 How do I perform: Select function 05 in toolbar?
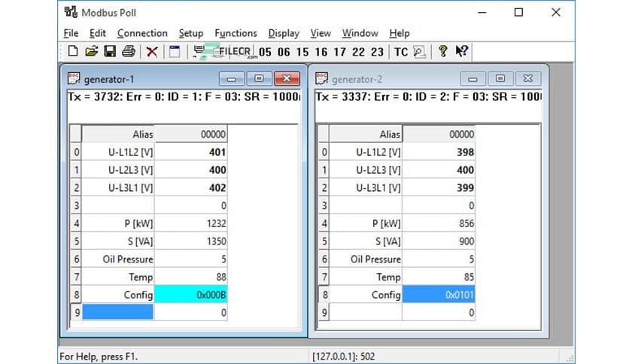tap(266, 52)
